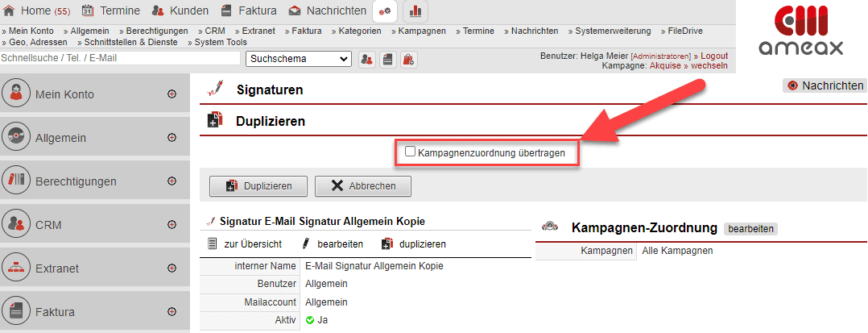Click the ameax logo
This screenshot has width=868, height=333.
click(801, 35)
